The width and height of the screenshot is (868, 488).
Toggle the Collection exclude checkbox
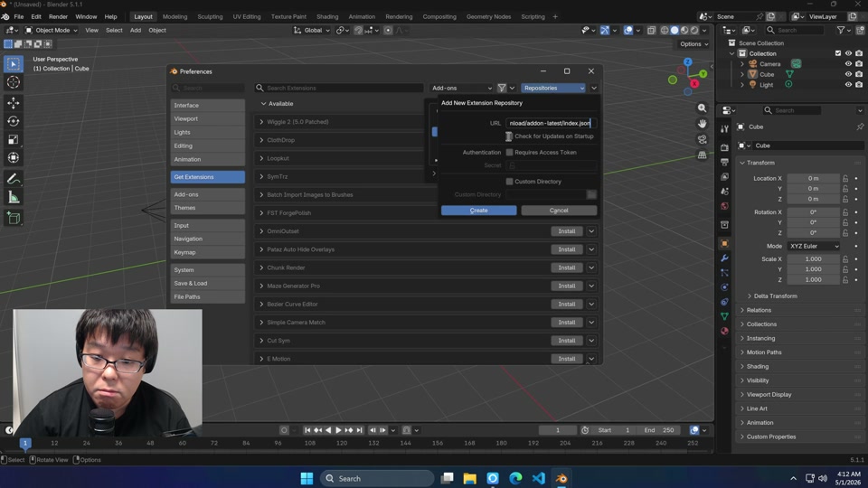tap(837, 53)
